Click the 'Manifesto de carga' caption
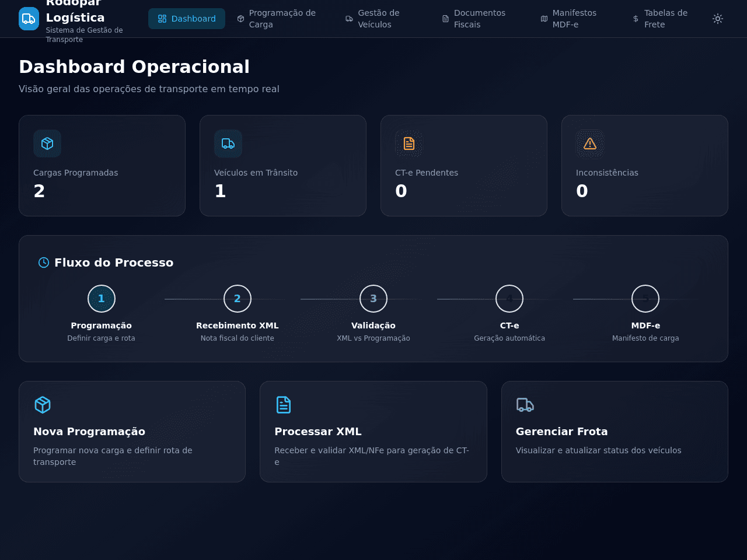 (x=645, y=338)
